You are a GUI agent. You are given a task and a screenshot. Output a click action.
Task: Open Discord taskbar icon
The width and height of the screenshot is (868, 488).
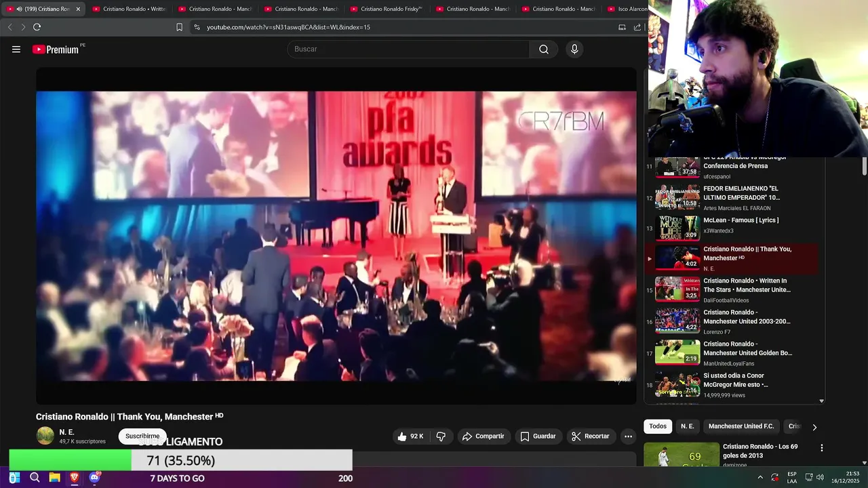pyautogui.click(x=95, y=478)
